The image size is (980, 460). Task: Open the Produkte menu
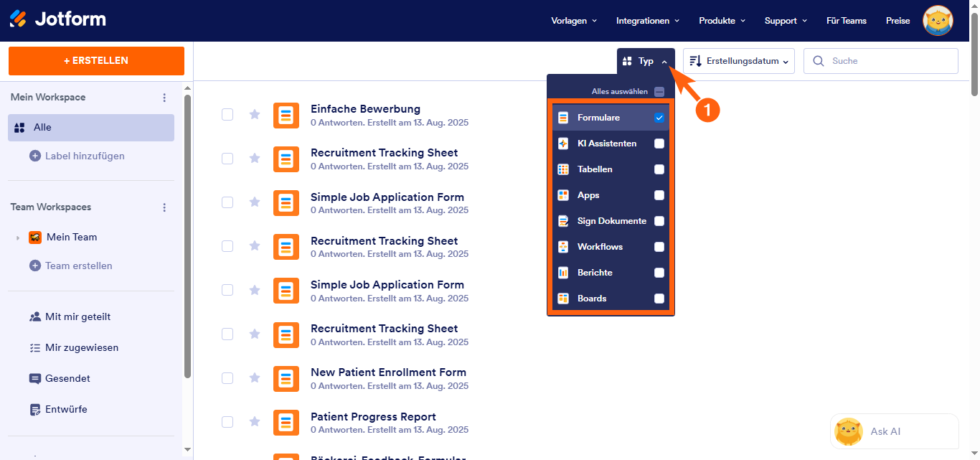pyautogui.click(x=722, y=21)
